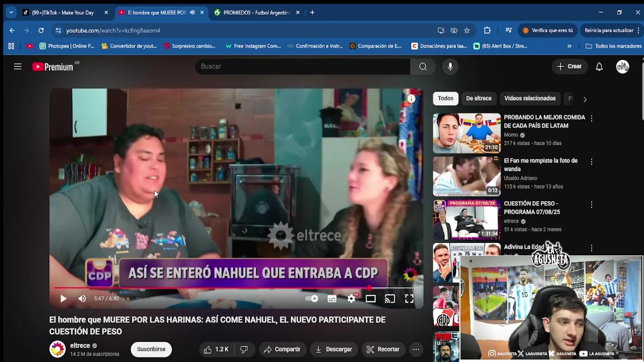The image size is (644, 362).
Task: Dislike the video
Action: [244, 349]
